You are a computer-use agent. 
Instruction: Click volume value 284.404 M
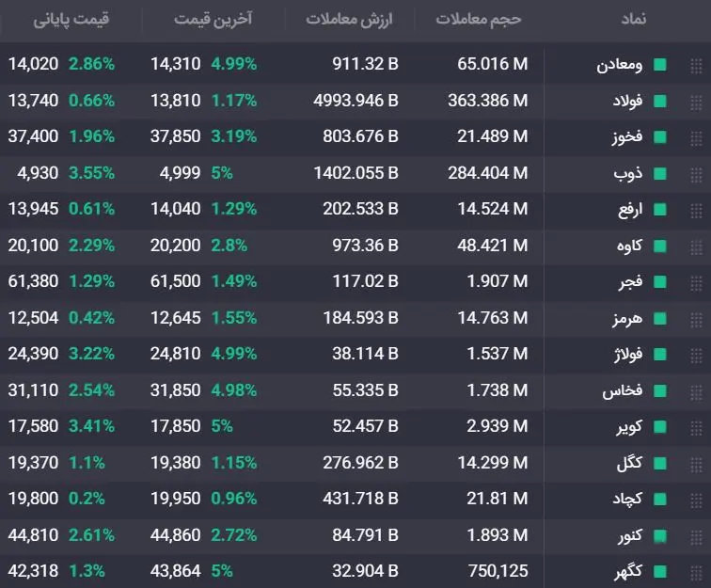click(488, 173)
